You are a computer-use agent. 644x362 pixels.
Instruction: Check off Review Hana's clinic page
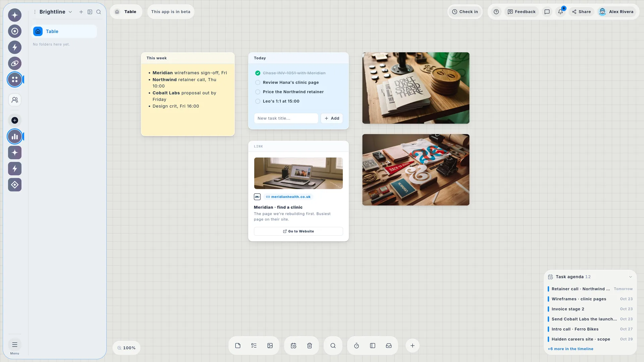[258, 82]
